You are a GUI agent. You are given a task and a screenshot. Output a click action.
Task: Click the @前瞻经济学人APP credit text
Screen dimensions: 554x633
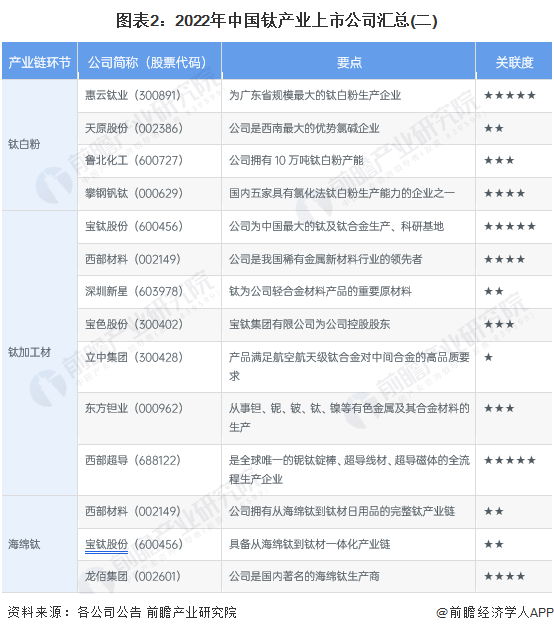coord(495,613)
